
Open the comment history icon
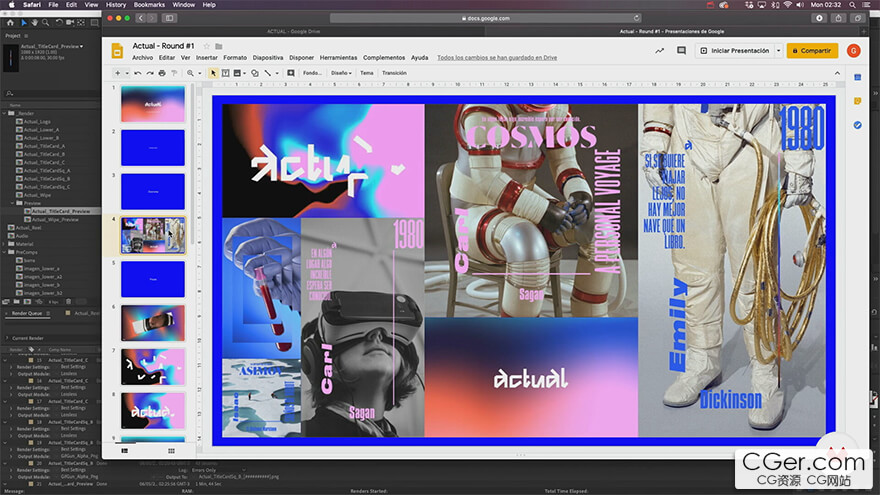pyautogui.click(x=681, y=51)
